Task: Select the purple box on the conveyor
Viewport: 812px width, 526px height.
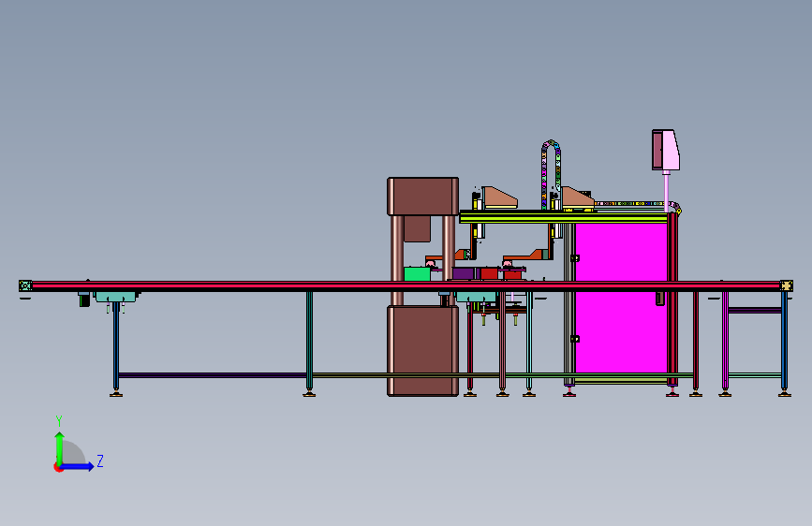Action: [x=464, y=273]
